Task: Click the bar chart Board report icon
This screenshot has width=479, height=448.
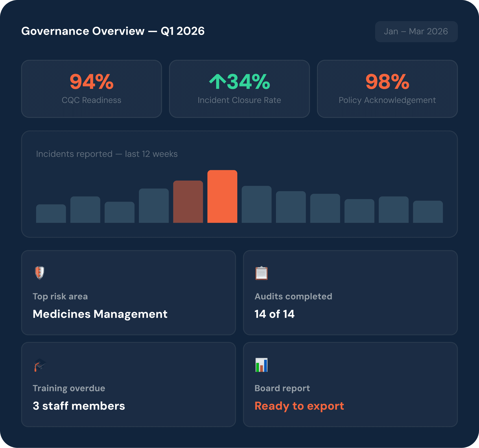Action: point(262,365)
